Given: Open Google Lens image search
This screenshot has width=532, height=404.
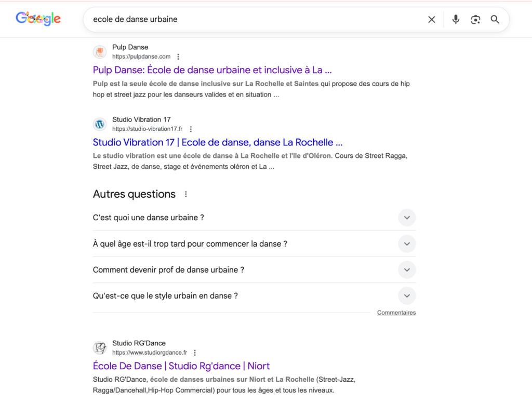Looking at the screenshot, I should tap(475, 20).
